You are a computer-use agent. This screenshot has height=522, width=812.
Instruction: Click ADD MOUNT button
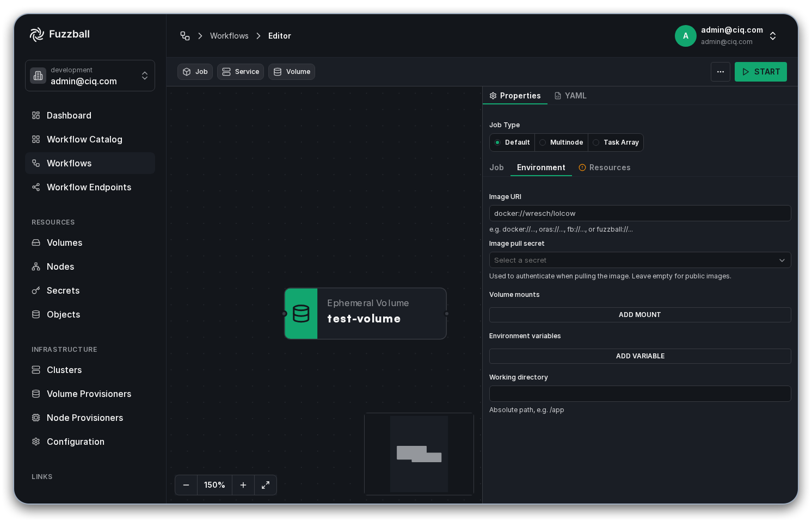click(x=640, y=315)
